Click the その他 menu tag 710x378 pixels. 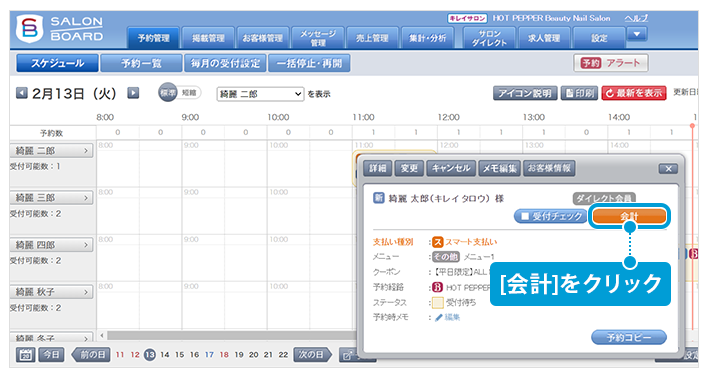tap(446, 257)
